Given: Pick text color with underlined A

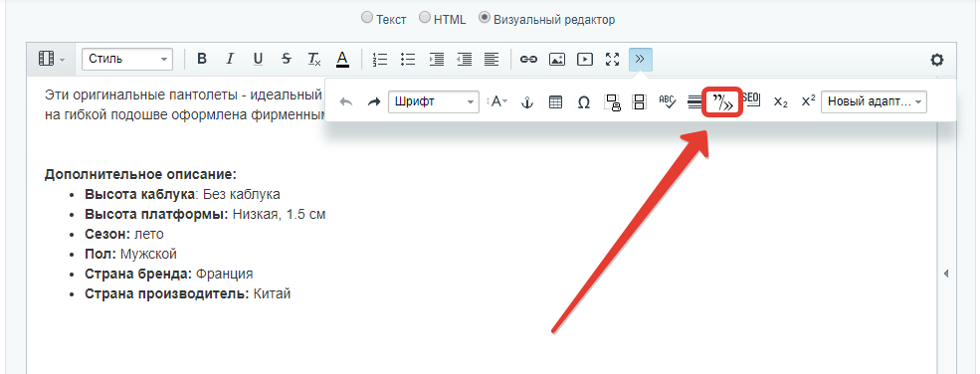Looking at the screenshot, I should point(342,60).
